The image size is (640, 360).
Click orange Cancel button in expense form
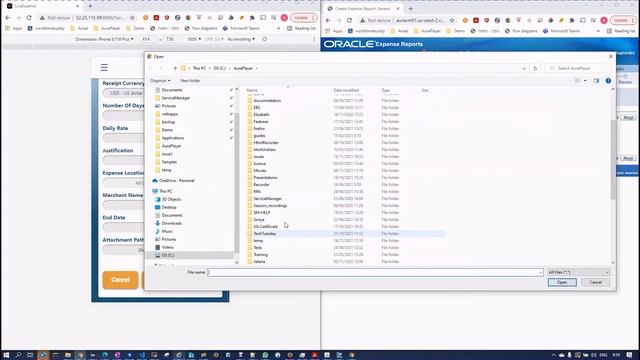coord(120,280)
